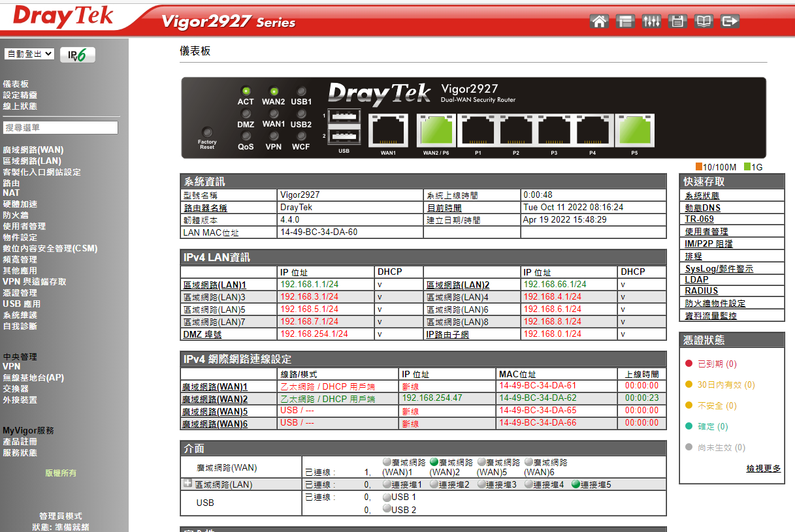Click the floppy disk save icon

point(677,22)
